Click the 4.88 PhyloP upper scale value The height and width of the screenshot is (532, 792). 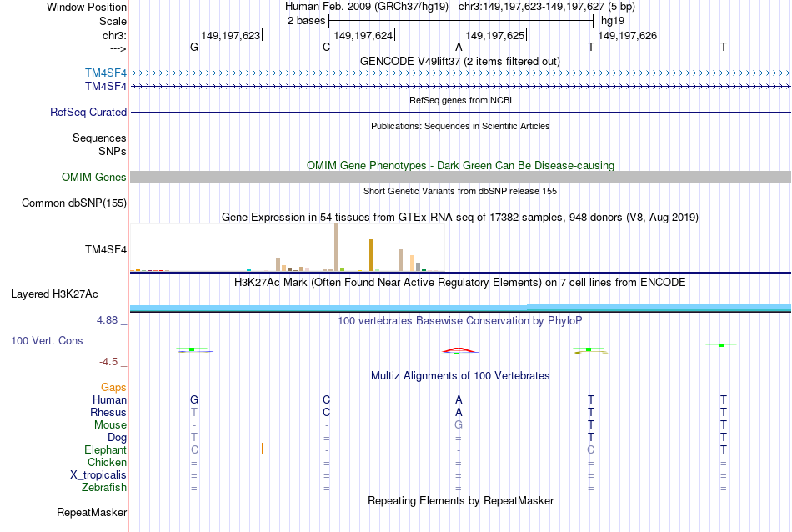(107, 320)
